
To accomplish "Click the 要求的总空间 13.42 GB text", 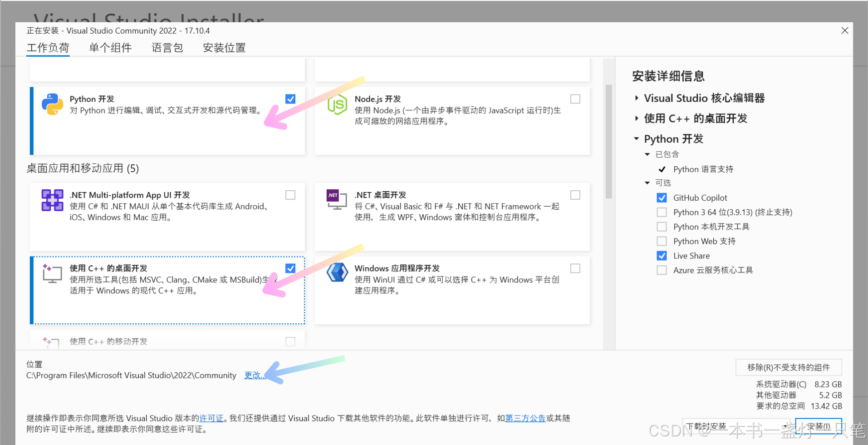I will (799, 406).
